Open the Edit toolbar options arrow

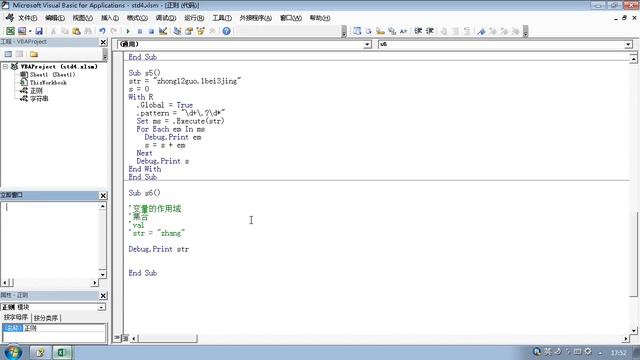[526, 31]
